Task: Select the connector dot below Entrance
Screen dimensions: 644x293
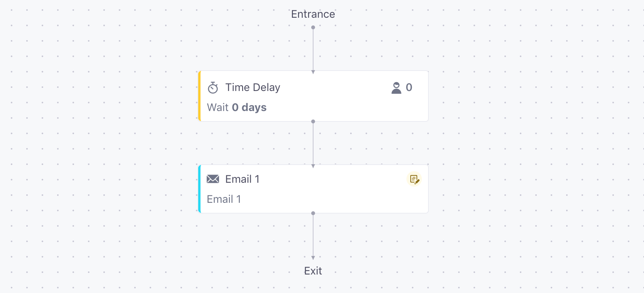Action: 313,27
